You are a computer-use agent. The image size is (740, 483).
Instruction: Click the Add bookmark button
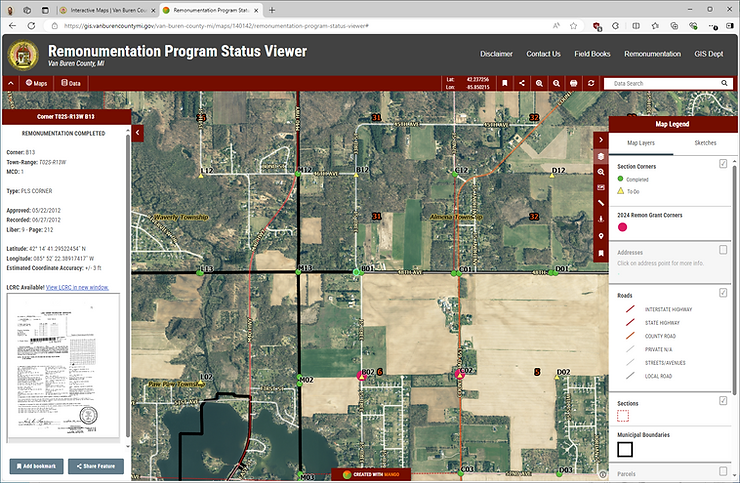[x=38, y=466]
